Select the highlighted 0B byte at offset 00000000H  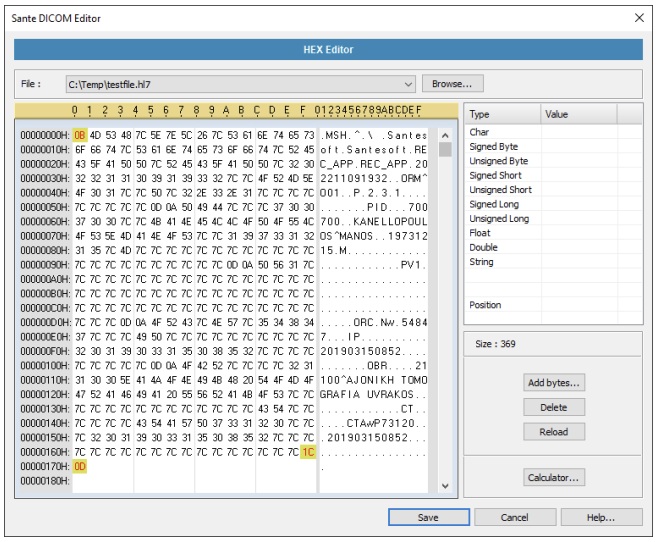click(80, 135)
